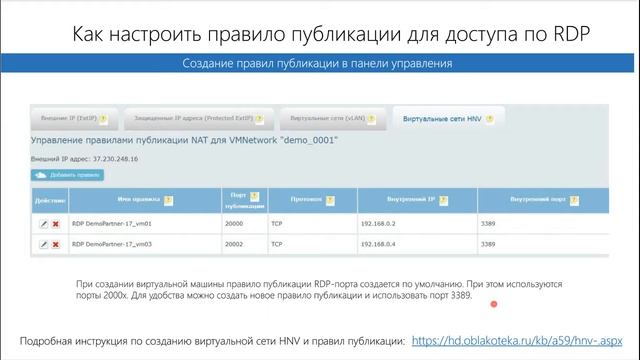Select rule name RDP DemoPartner-17_vm01
Viewport: 640px width, 360px height.
coord(112,224)
